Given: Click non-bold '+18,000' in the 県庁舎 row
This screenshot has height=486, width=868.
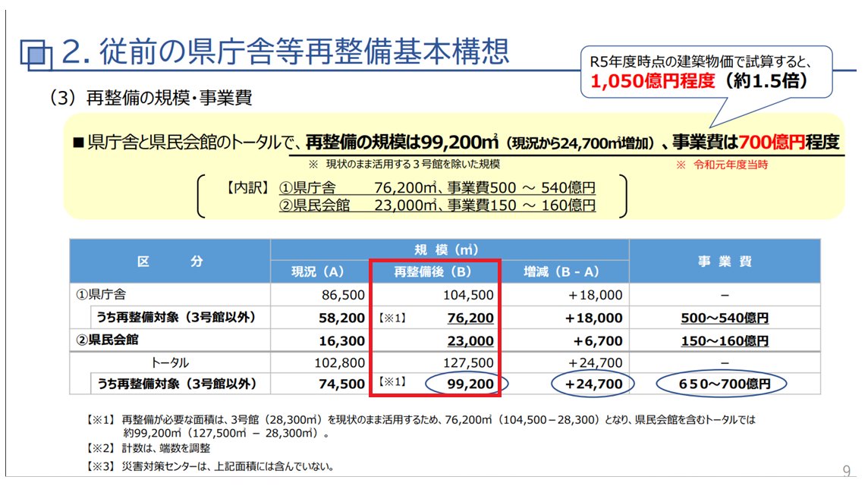Looking at the screenshot, I should [595, 295].
